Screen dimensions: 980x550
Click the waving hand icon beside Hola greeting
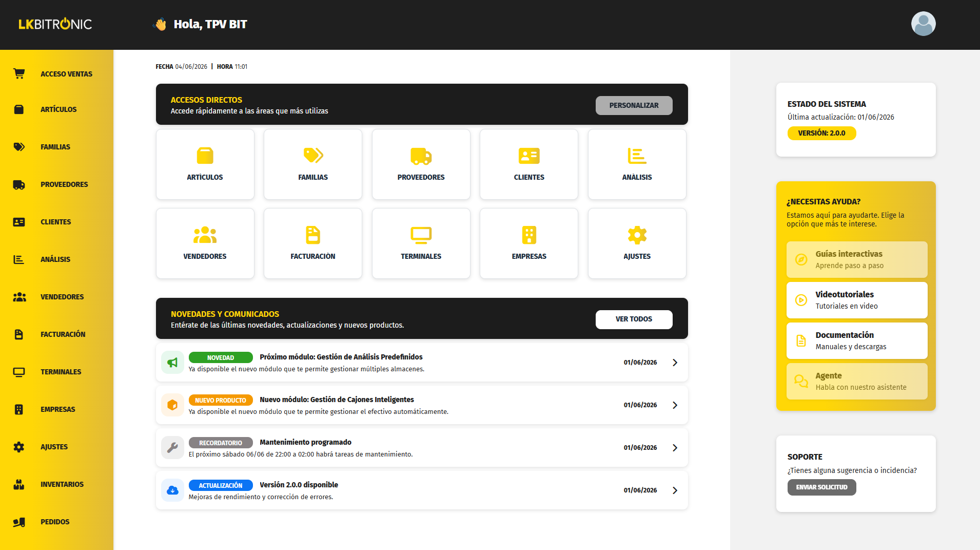coord(161,24)
